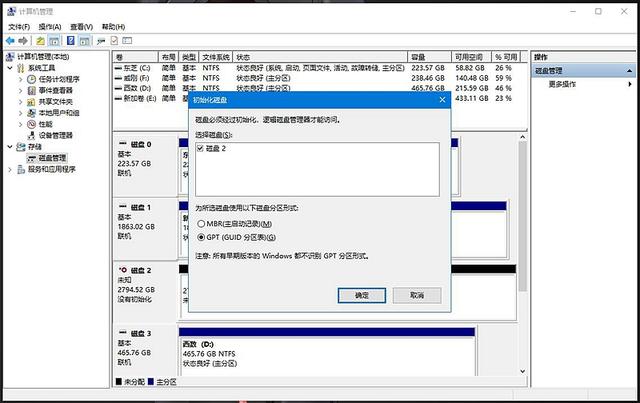The height and width of the screenshot is (403, 640).
Task: Select 磁盘管理 icon in tree
Action: [x=31, y=158]
